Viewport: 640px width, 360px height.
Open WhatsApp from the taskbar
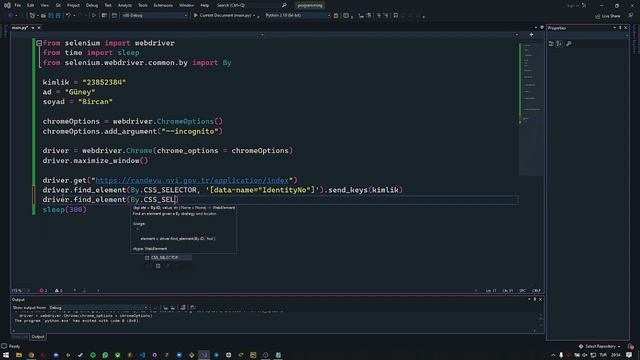pyautogui.click(x=105, y=355)
